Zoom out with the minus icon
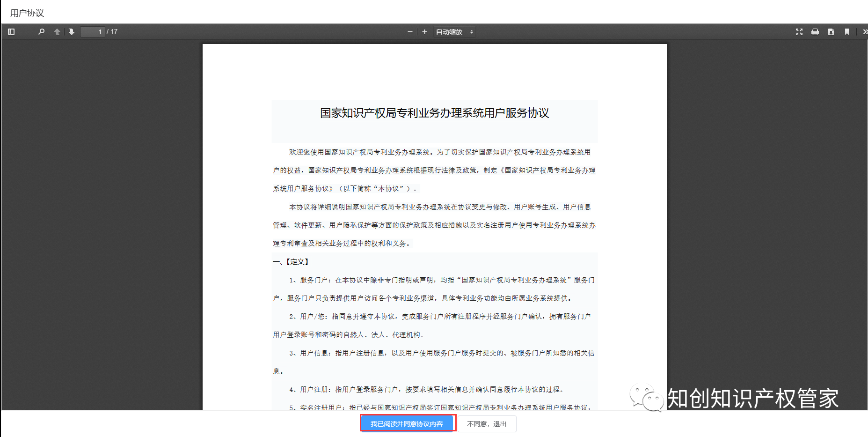The height and width of the screenshot is (437, 868). tap(410, 32)
